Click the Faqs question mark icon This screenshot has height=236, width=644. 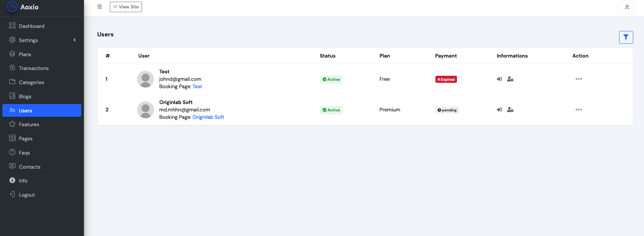point(12,152)
